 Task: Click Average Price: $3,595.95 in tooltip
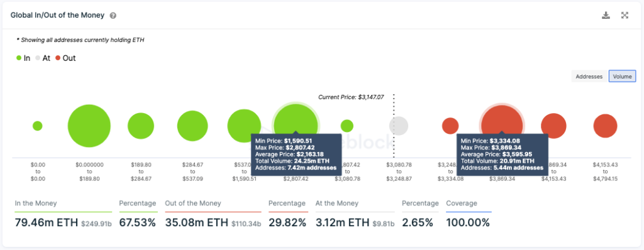pos(496,154)
